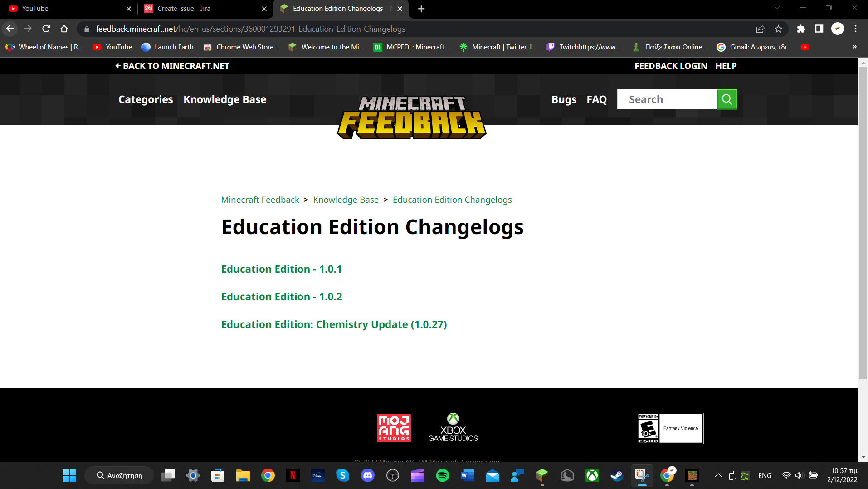Open the Xbox Game Studios logo link
The image size is (868, 489).
coord(453,427)
